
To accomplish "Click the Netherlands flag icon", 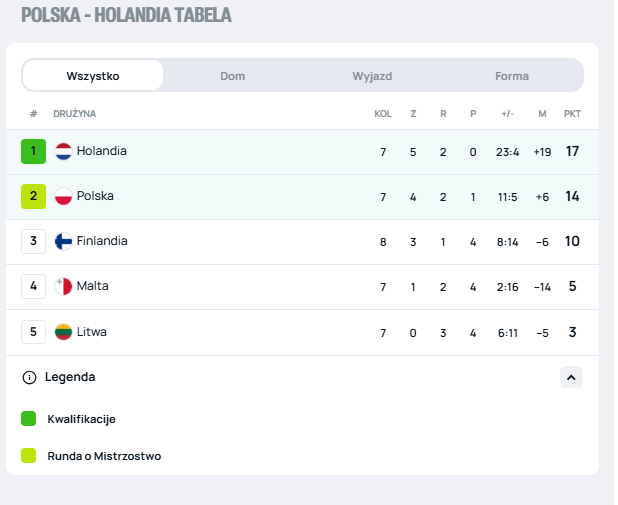I will point(64,151).
